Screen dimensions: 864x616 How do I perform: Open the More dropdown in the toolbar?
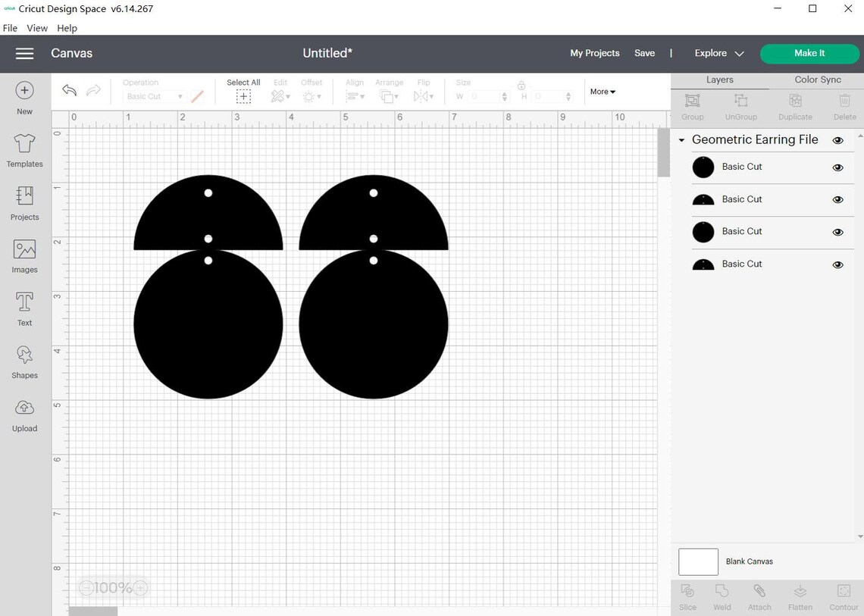(x=602, y=92)
